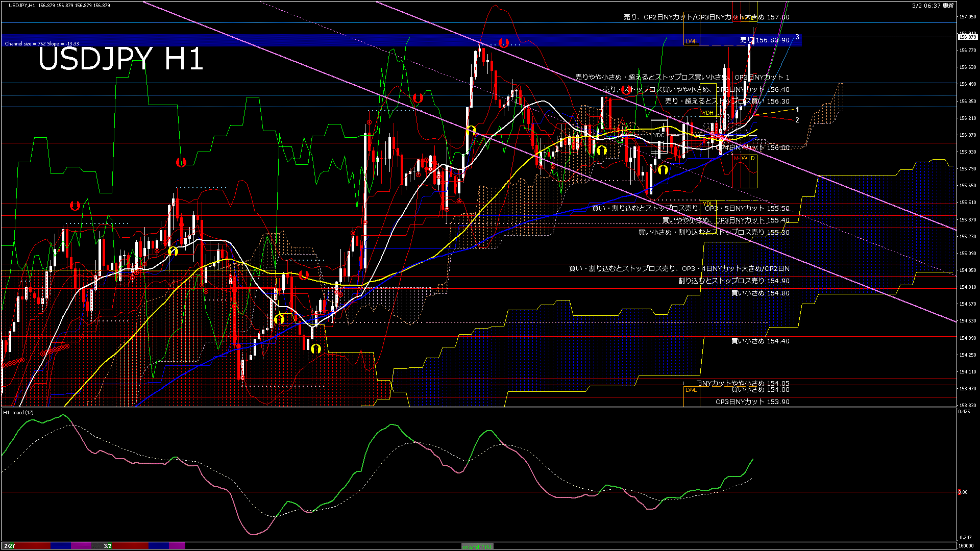The image size is (980, 551).
Task: Click the M box of the M-W-D marker
Action: tap(736, 158)
